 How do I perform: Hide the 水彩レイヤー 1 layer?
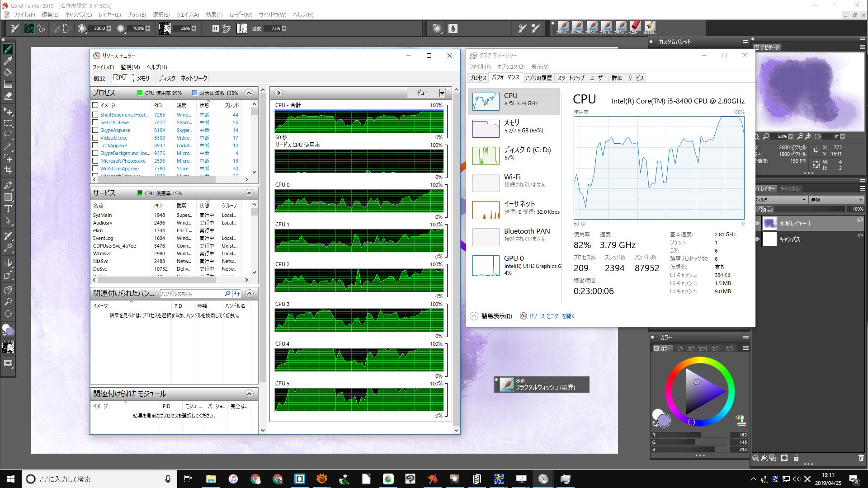(x=758, y=223)
